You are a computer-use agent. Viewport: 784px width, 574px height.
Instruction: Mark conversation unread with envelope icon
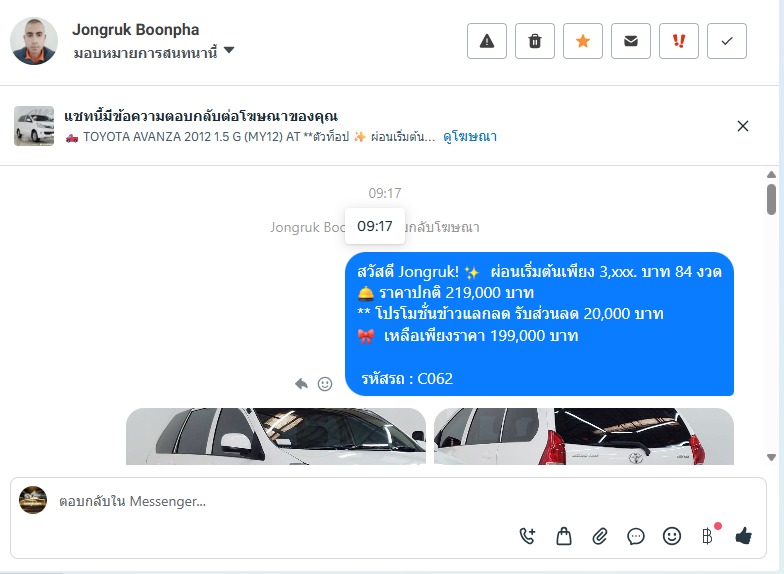(630, 41)
